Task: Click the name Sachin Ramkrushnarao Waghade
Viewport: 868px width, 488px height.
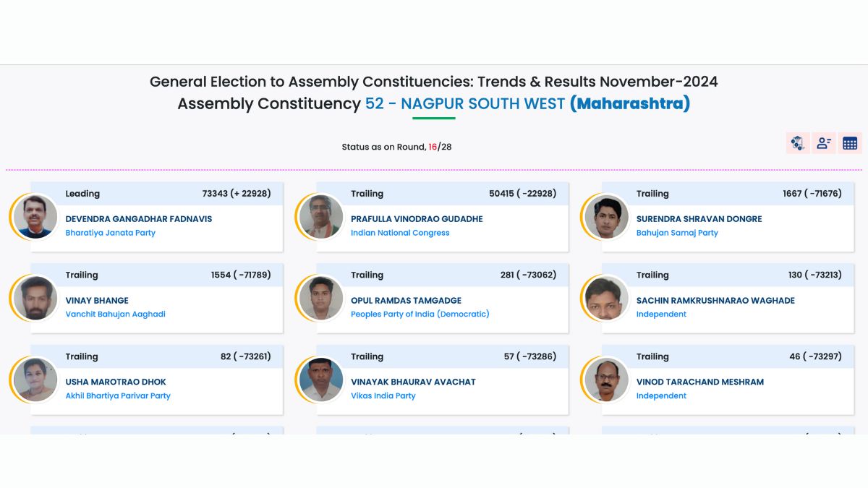Action: pos(715,300)
